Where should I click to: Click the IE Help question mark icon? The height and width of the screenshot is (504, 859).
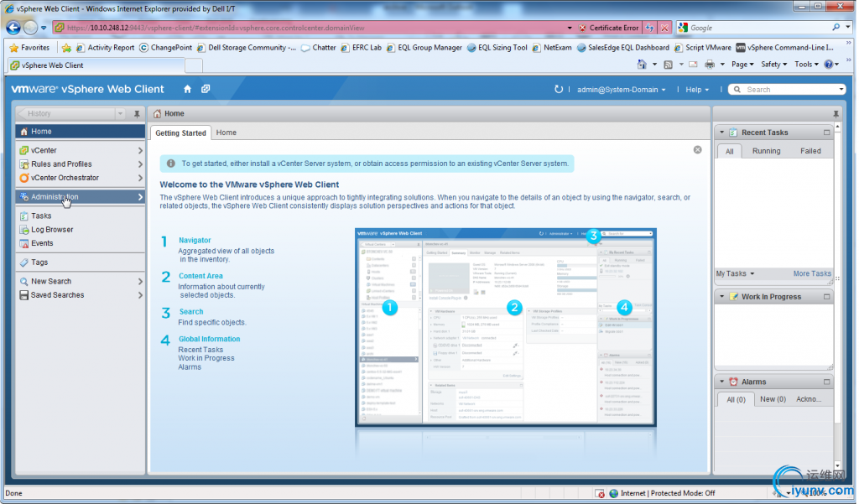pyautogui.click(x=828, y=65)
